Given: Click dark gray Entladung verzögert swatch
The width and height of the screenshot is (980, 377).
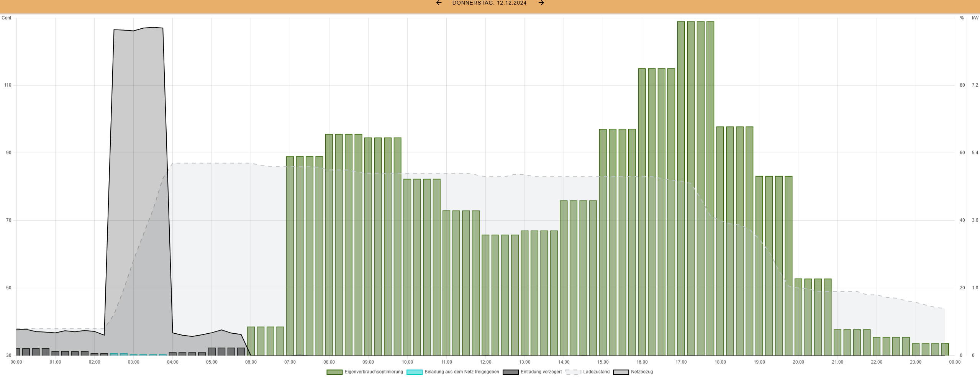Looking at the screenshot, I should coord(510,372).
